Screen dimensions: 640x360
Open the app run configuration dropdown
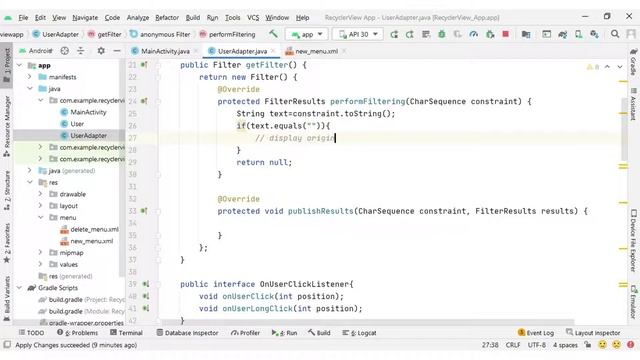tap(307, 34)
